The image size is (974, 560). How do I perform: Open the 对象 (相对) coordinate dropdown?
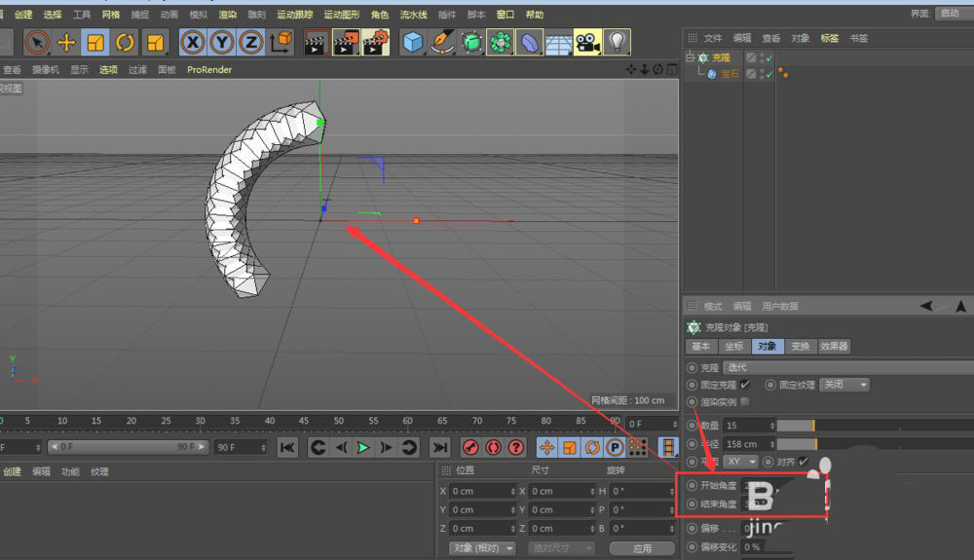[482, 548]
